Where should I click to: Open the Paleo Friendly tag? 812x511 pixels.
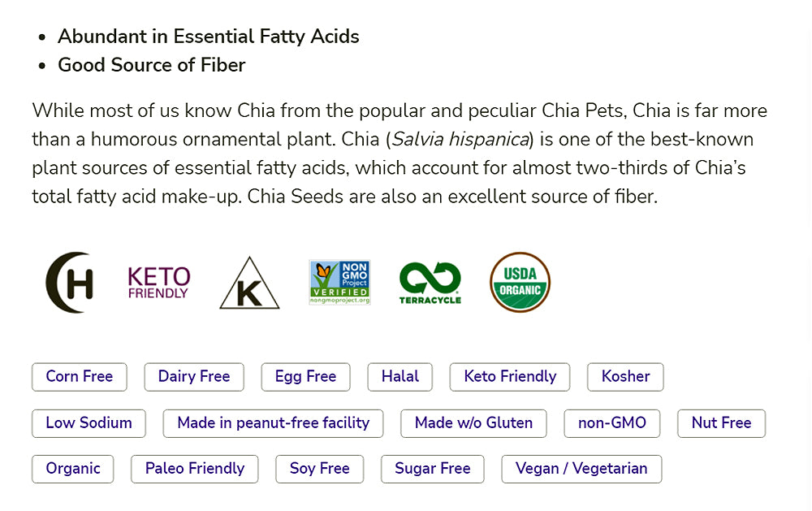click(x=194, y=469)
